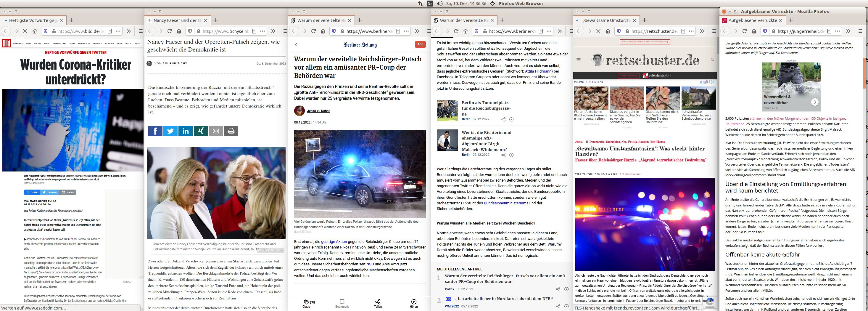The image size is (868, 311).
Task: Share Tichy article on Xing
Action: pyautogui.click(x=201, y=131)
